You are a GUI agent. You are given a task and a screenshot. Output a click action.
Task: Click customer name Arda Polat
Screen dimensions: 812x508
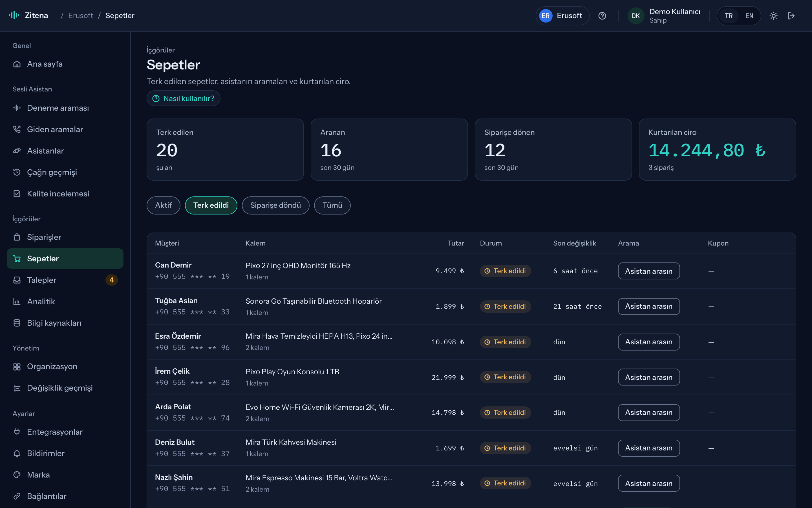[173, 406]
